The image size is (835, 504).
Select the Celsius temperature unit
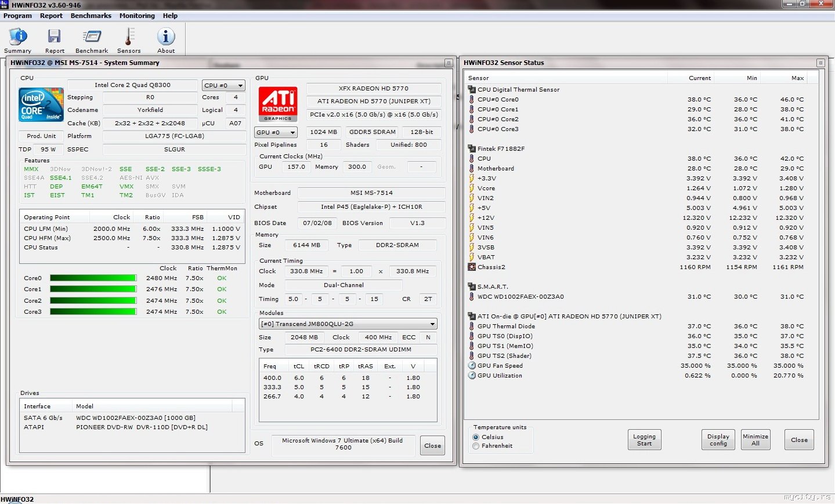(x=476, y=437)
